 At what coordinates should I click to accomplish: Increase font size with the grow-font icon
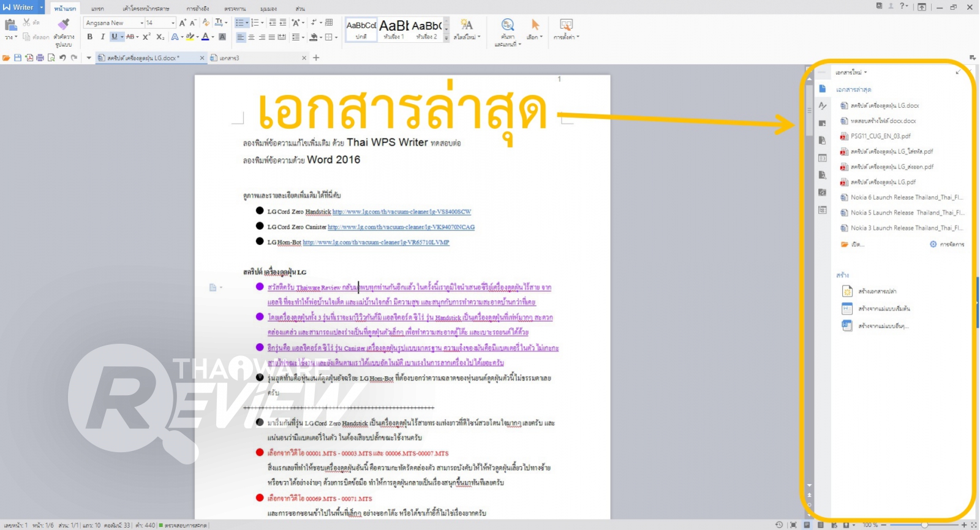(x=183, y=23)
